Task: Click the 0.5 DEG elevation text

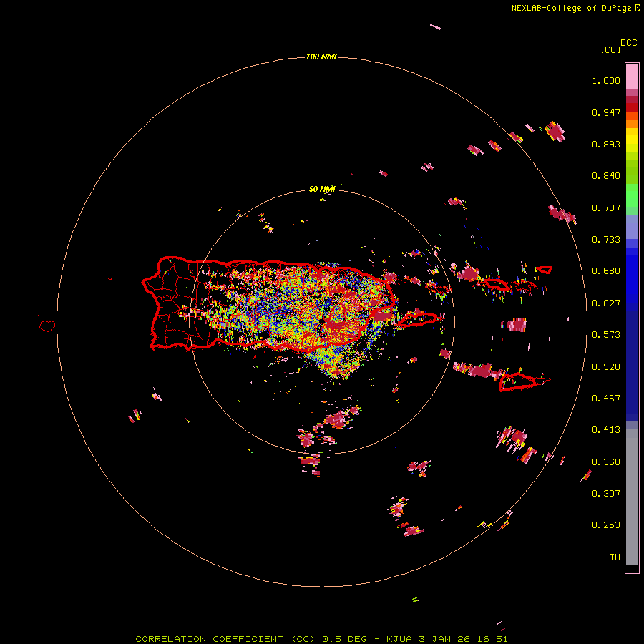Action: 343,639
